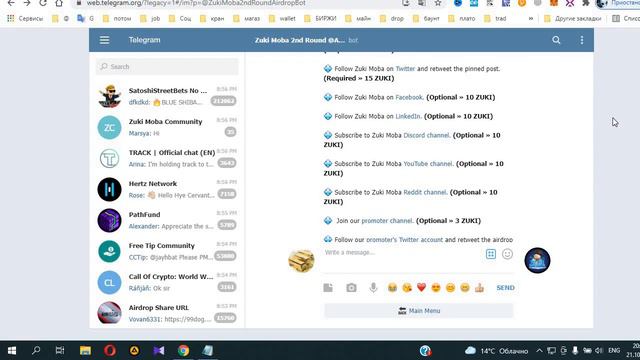
Task: Open the Discord channel link
Action: (x=427, y=135)
